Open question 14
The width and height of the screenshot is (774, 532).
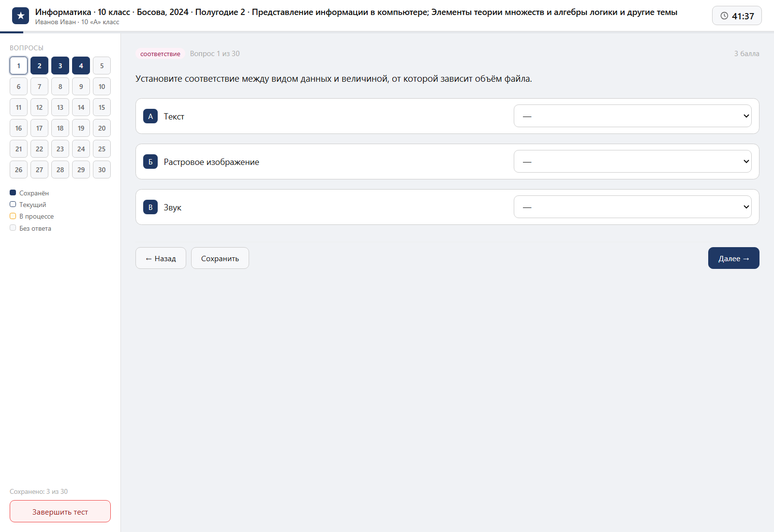[x=81, y=107]
